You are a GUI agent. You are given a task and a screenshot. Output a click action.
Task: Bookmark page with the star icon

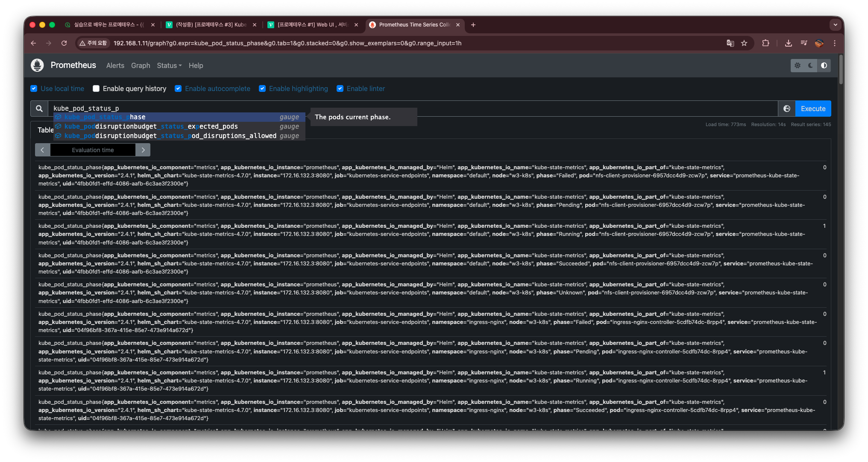click(744, 43)
